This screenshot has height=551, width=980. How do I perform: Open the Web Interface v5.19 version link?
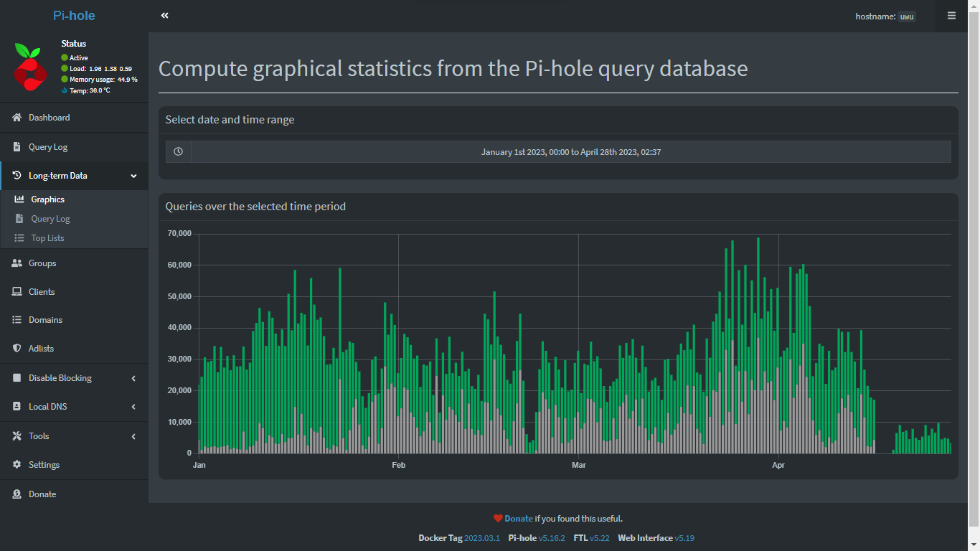(x=684, y=538)
